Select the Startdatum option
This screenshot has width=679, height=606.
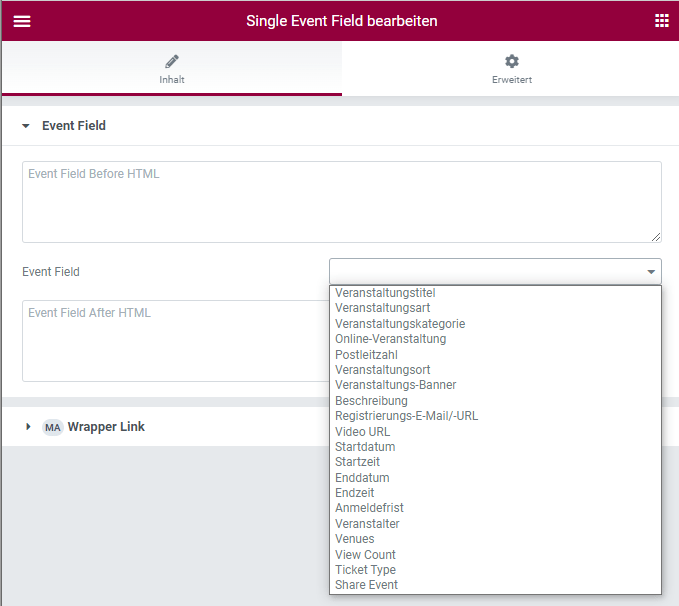pos(365,447)
